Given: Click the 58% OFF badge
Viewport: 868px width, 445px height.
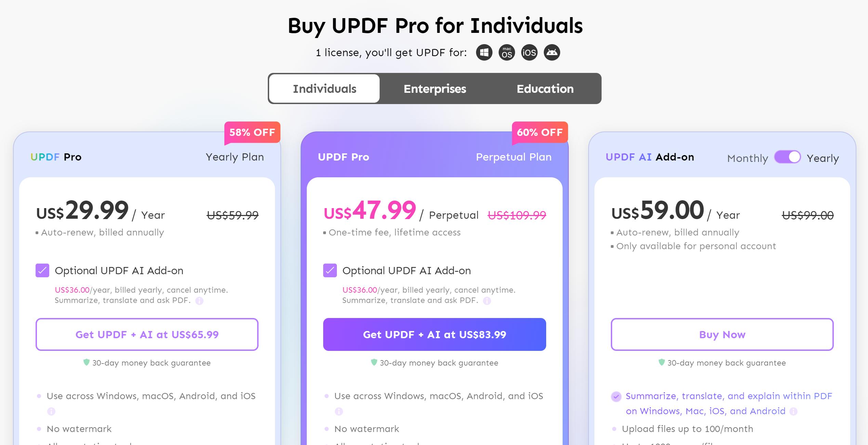Looking at the screenshot, I should click(252, 132).
